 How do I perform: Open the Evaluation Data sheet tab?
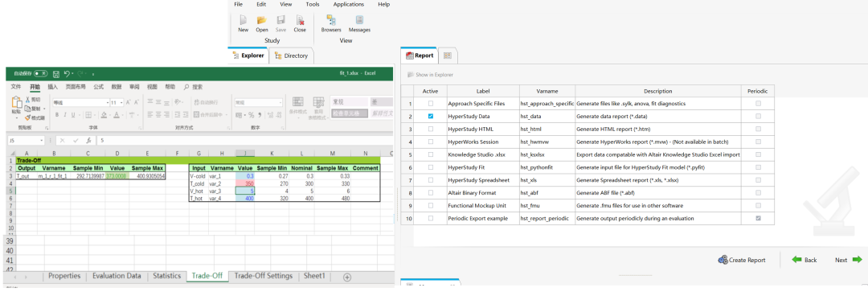coord(117,276)
